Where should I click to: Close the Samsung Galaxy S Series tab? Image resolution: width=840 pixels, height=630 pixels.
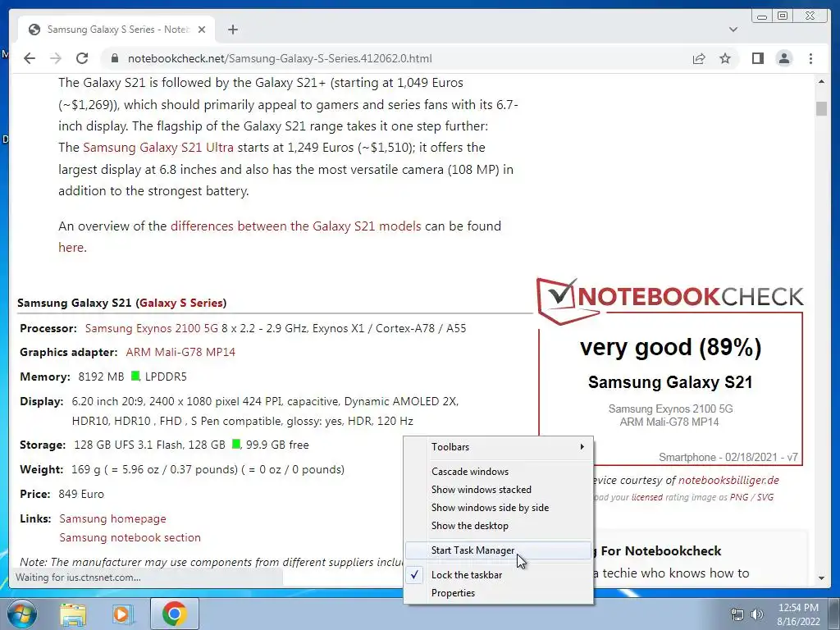[x=202, y=30]
